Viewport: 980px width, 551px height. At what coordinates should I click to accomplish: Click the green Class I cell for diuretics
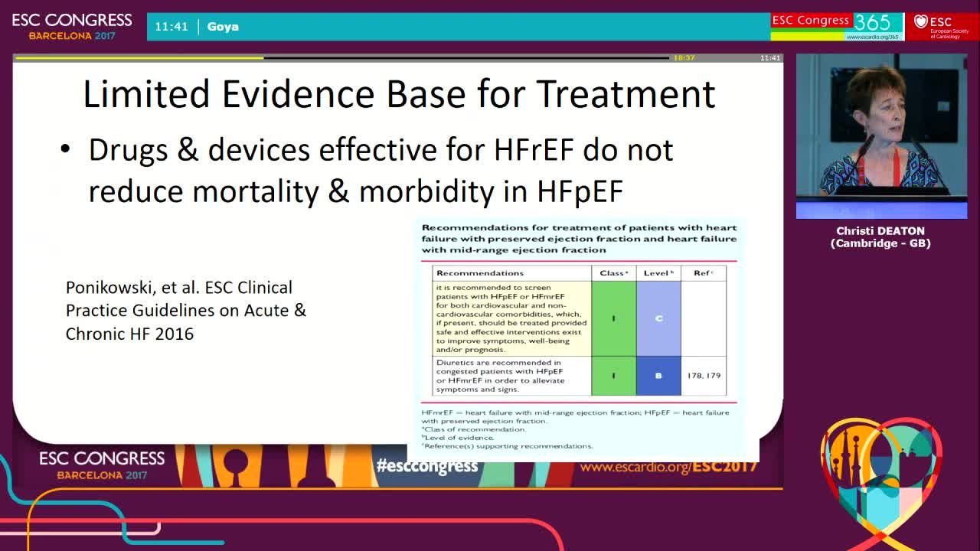[x=613, y=376]
